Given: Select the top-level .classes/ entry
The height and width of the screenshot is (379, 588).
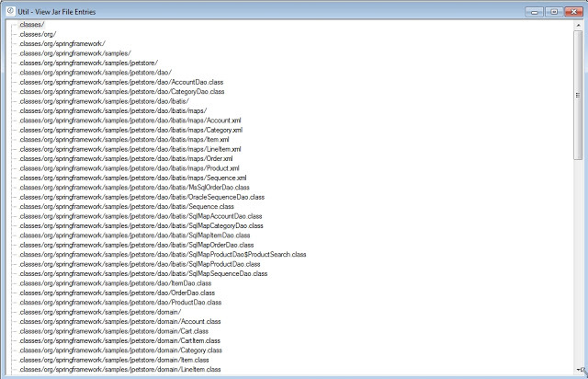Looking at the screenshot, I should [x=31, y=24].
